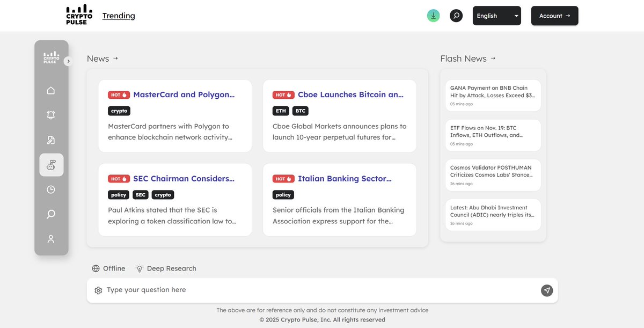The image size is (644, 328).
Task: Click Paul Atkins stated summary text
Action: click(172, 215)
